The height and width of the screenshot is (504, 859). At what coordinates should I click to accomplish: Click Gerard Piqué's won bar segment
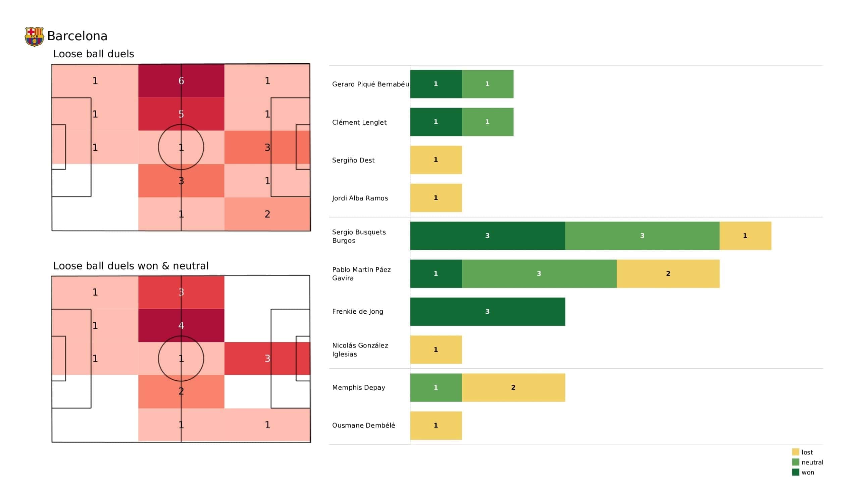point(436,84)
